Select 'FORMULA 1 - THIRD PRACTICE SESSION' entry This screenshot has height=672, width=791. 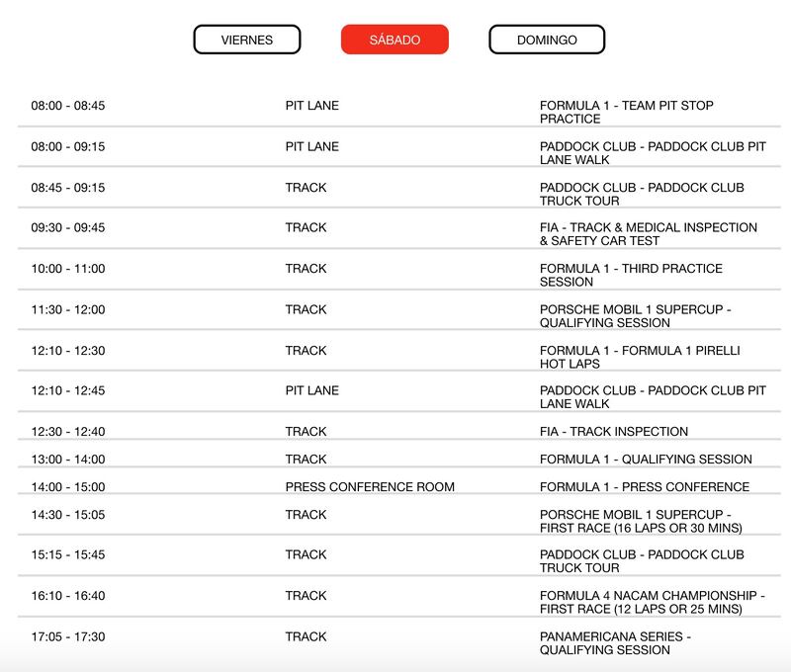(631, 276)
